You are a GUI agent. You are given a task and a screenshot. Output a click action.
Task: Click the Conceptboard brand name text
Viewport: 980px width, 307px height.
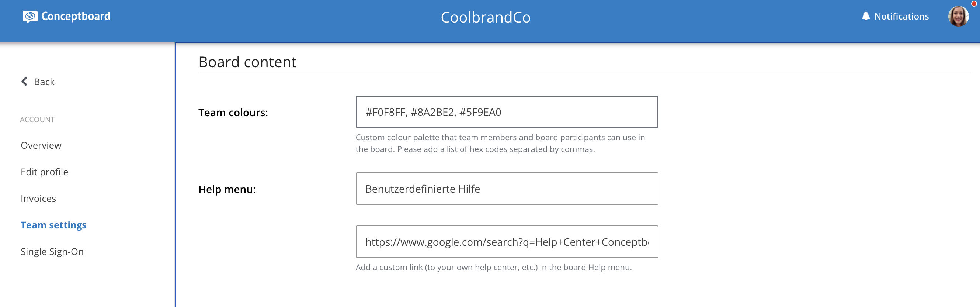[76, 16]
